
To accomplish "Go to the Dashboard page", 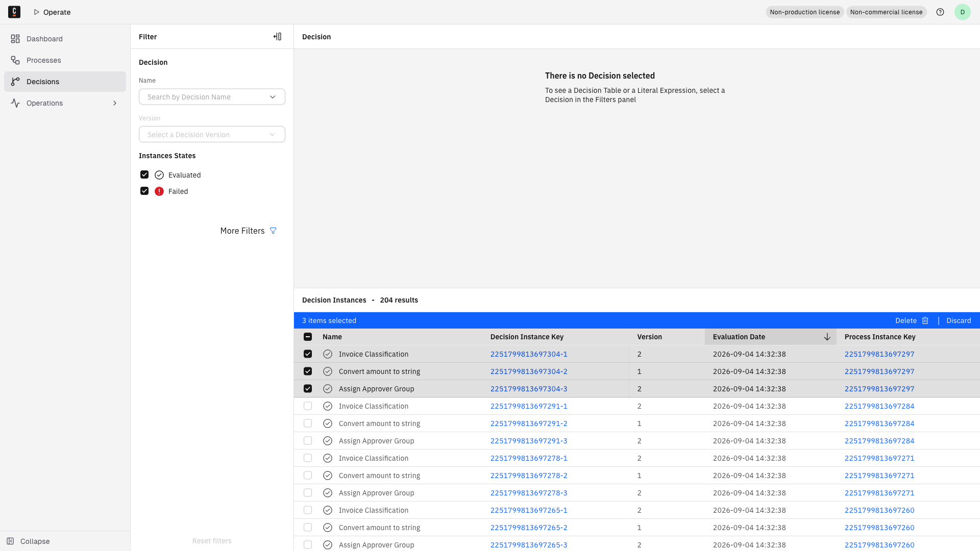I will (x=65, y=39).
